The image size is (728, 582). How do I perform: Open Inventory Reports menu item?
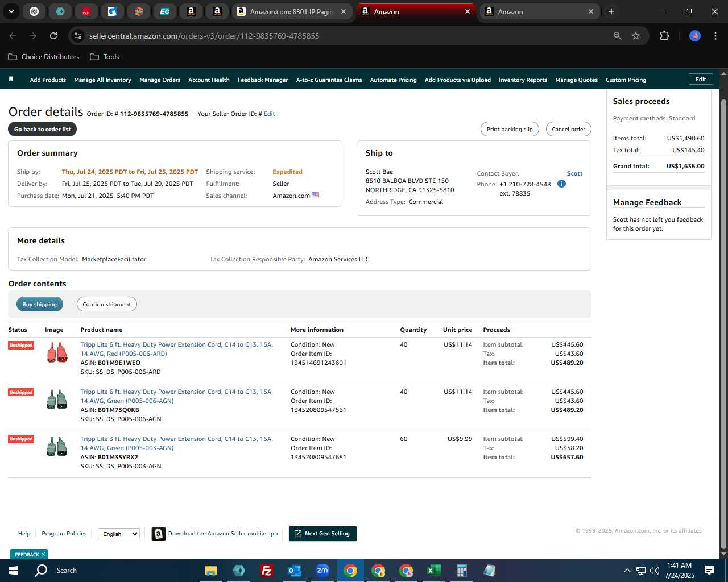click(x=523, y=80)
